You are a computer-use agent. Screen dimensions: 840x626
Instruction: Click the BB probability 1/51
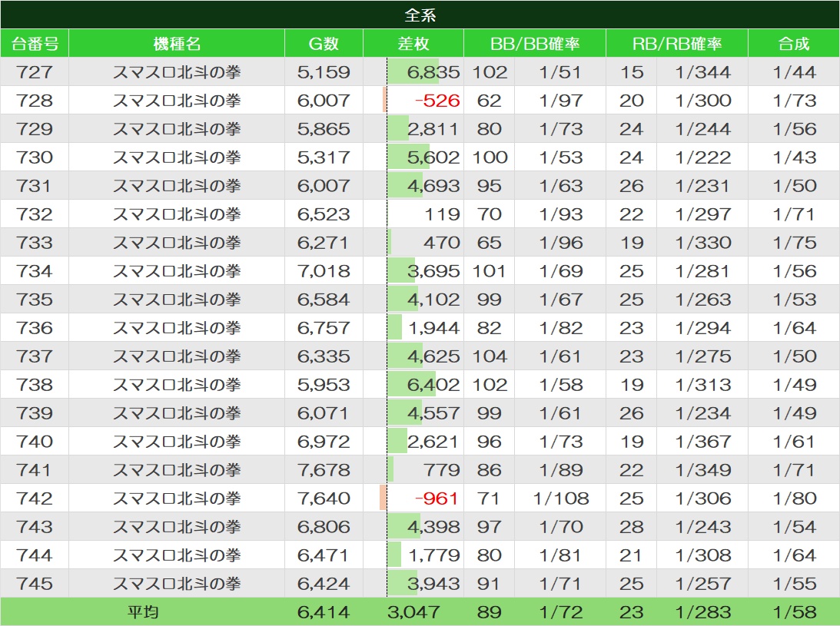(x=559, y=71)
